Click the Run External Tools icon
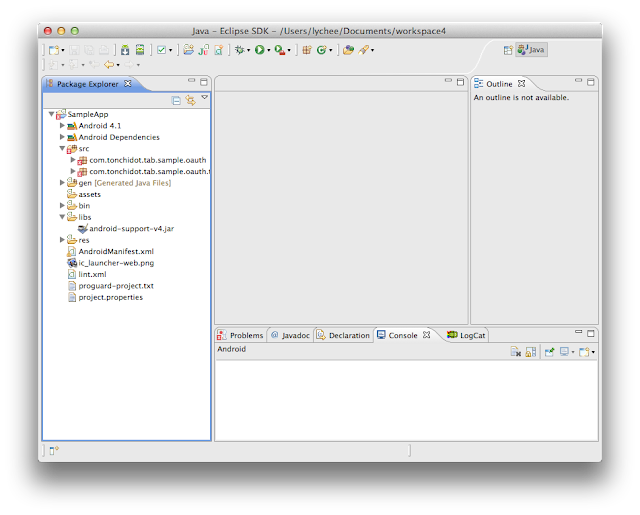This screenshot has width=640, height=515. pyautogui.click(x=280, y=50)
